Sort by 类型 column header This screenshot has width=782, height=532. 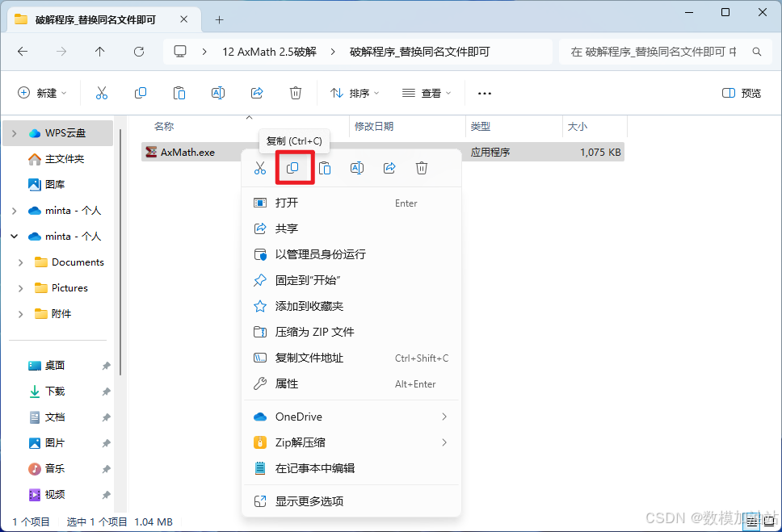tap(481, 127)
